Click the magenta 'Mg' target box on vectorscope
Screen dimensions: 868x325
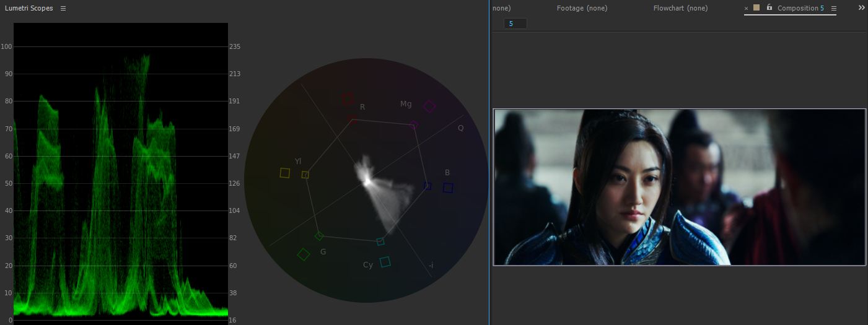pos(429,106)
